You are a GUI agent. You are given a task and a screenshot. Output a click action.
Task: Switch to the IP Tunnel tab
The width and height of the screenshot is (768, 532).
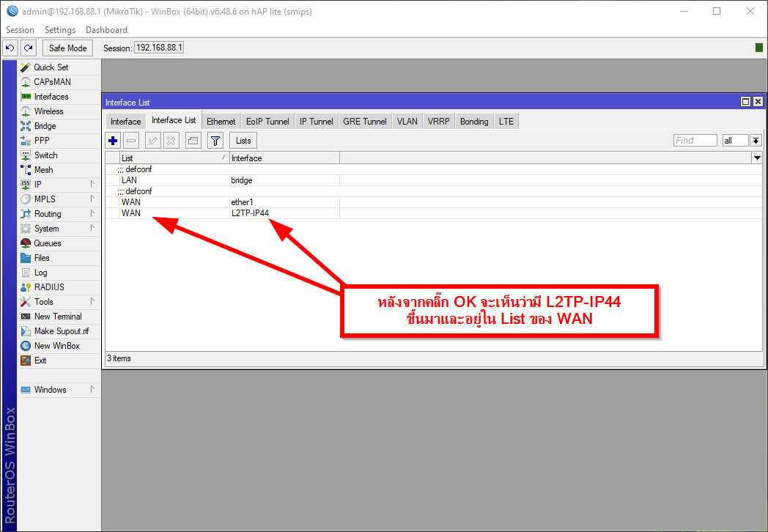click(316, 122)
